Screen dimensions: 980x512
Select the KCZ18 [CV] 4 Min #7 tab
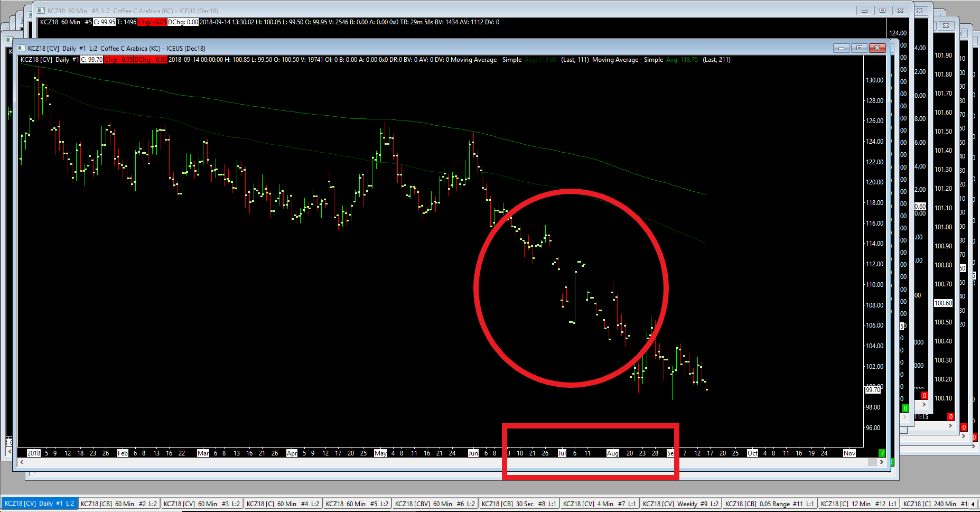(x=600, y=504)
